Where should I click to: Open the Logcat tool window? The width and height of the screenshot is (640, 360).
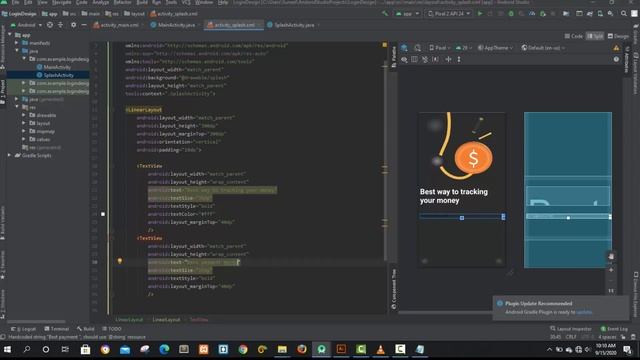pos(24,329)
